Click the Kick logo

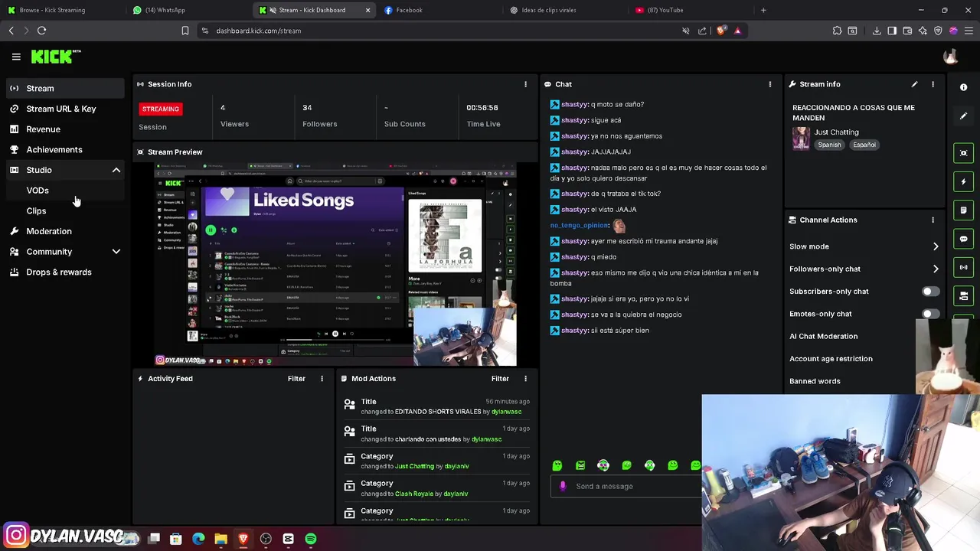click(x=56, y=57)
